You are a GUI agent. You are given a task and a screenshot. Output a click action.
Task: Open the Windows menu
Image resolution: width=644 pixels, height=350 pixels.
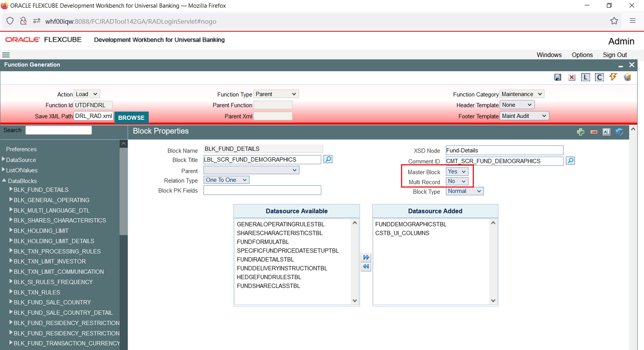(x=549, y=55)
